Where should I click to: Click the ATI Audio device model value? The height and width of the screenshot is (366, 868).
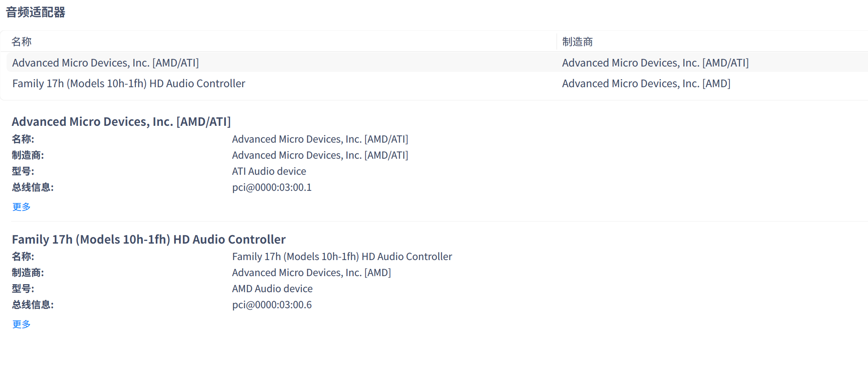[269, 171]
